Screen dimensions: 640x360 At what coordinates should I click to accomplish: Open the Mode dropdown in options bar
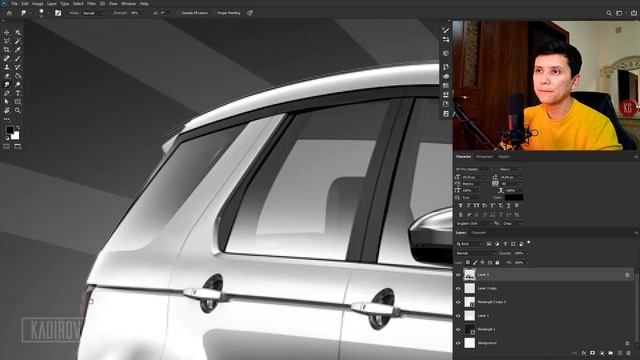click(x=94, y=13)
